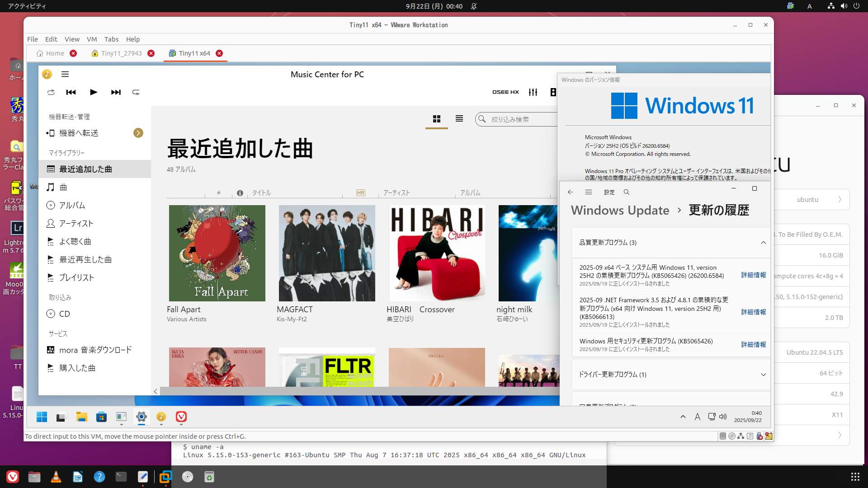Open the アーティスト library section
This screenshot has height=488, width=868.
(x=76, y=223)
